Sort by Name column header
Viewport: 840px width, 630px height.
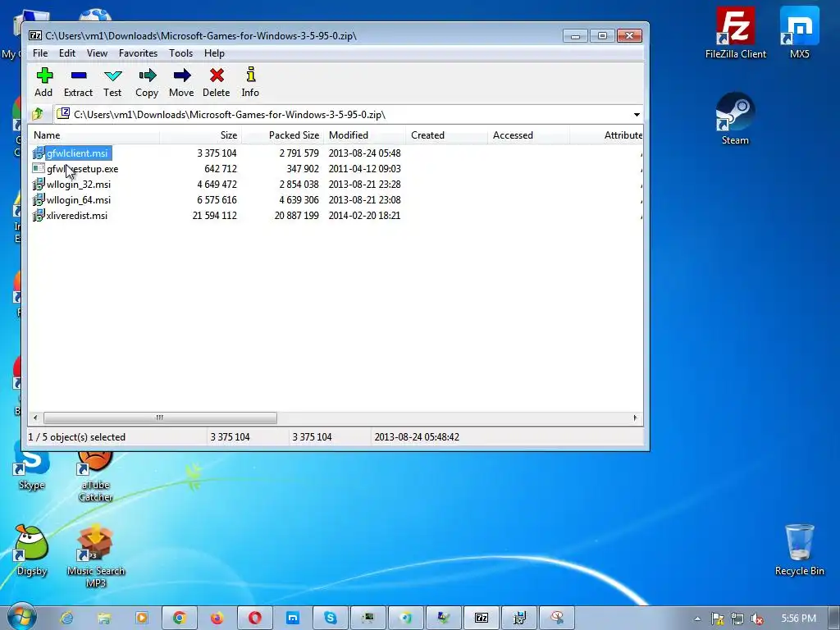94,135
